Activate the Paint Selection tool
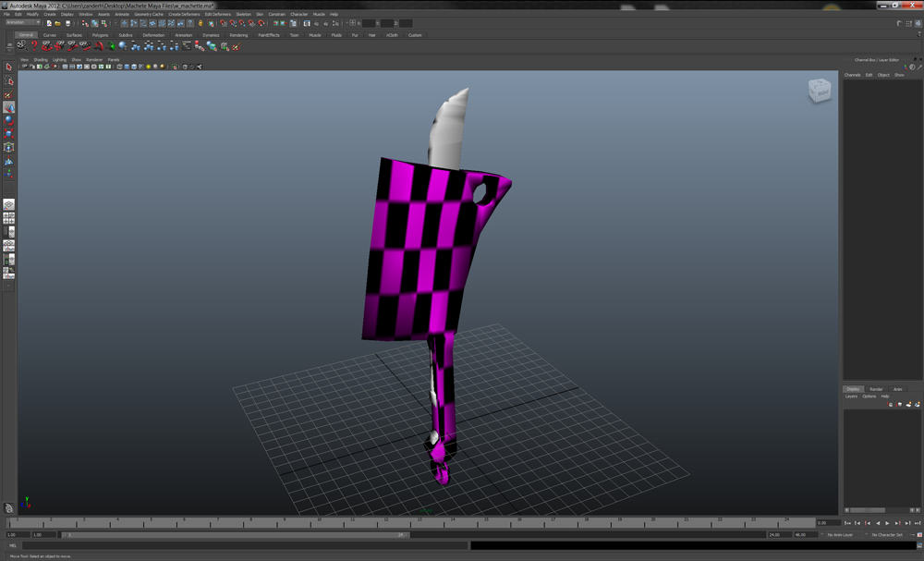924x561 pixels. coord(9,94)
